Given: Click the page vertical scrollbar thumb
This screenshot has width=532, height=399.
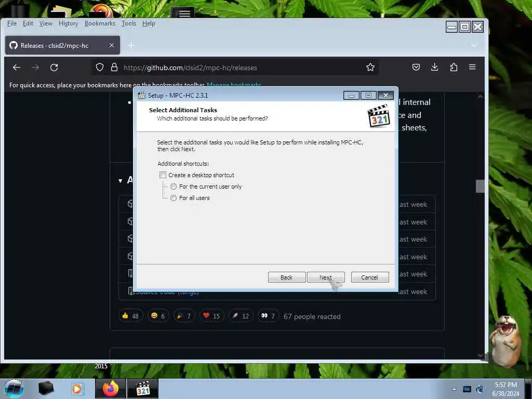Looking at the screenshot, I should [x=480, y=187].
